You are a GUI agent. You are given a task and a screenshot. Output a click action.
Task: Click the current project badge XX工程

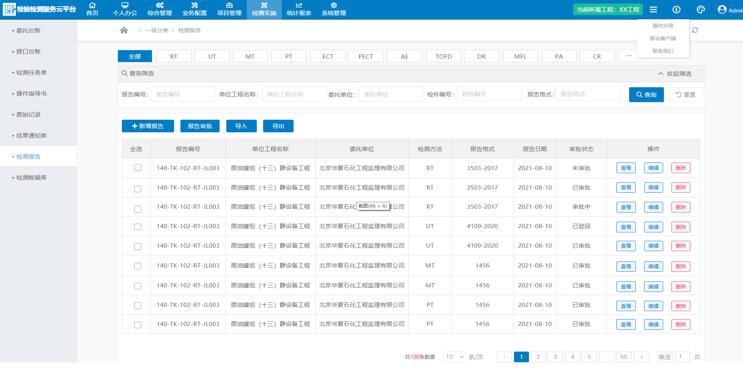point(608,9)
